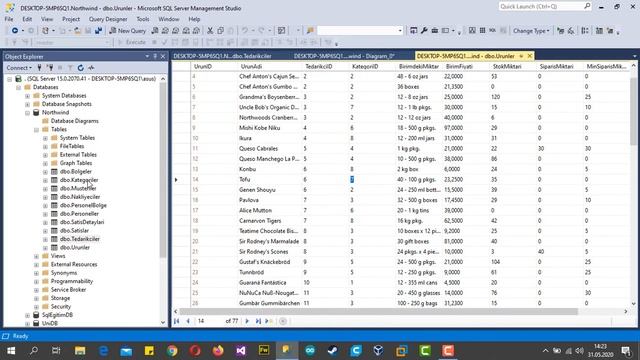Close the dbo.Urunler tab
Viewport: 640px width, 360px height.
coord(530,56)
